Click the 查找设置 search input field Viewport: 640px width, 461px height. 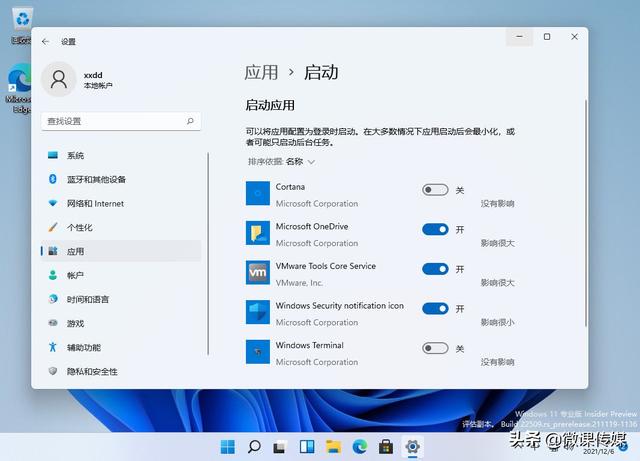tap(121, 121)
